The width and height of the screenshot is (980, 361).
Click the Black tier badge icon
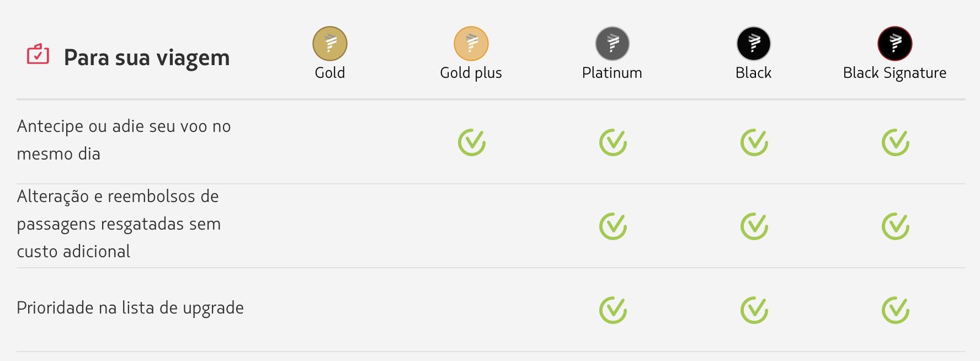(x=754, y=44)
